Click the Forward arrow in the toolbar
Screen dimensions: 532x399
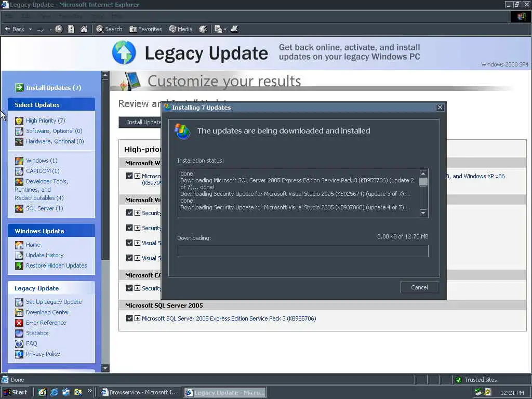click(41, 30)
